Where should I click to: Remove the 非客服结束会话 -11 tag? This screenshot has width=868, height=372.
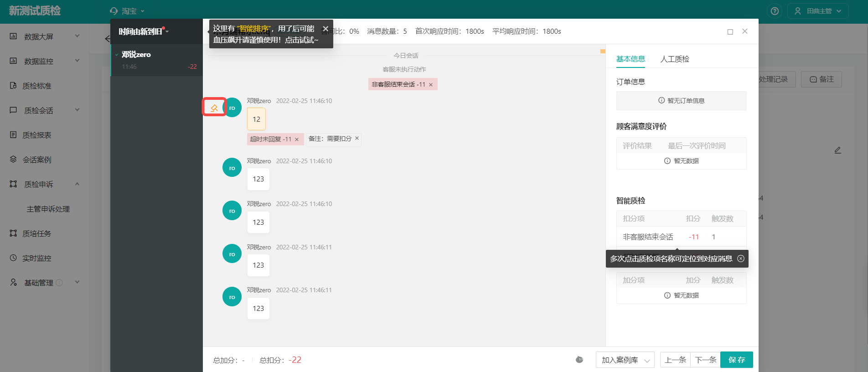tap(431, 85)
